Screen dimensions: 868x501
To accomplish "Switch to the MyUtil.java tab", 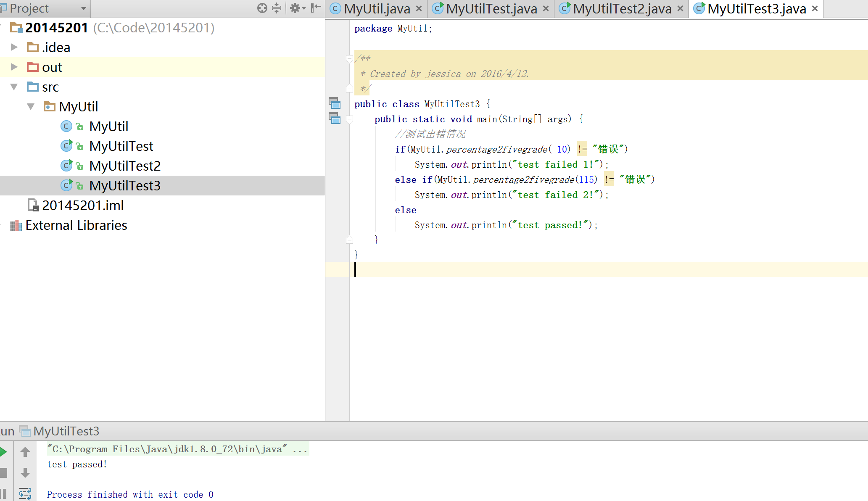I will 377,8.
